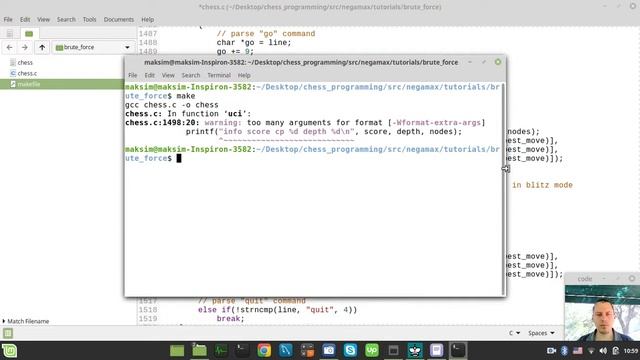Image resolution: width=640 pixels, height=360 pixels.
Task: Click the 10:59 clock in tray
Action: tap(631, 351)
